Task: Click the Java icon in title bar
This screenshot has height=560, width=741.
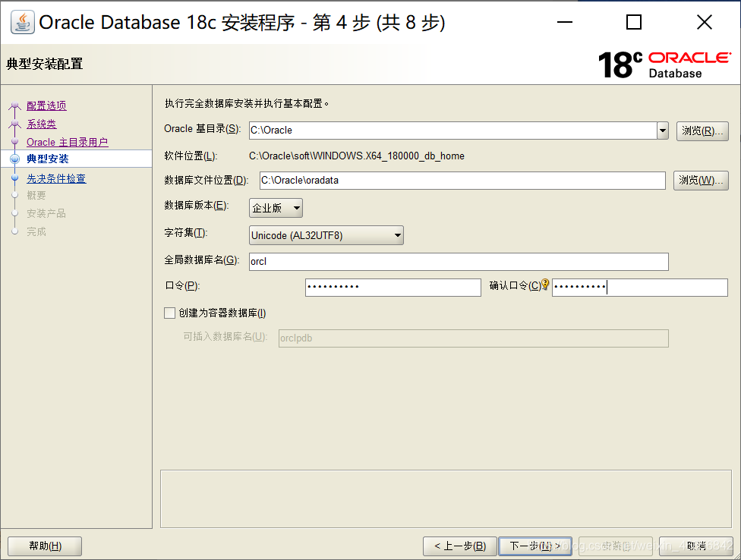Action: click(x=23, y=22)
